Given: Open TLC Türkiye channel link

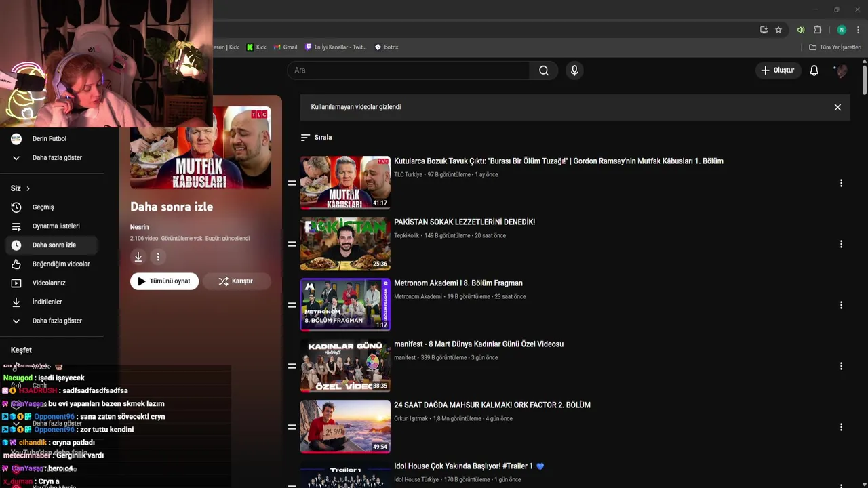Looking at the screenshot, I should coord(408,175).
